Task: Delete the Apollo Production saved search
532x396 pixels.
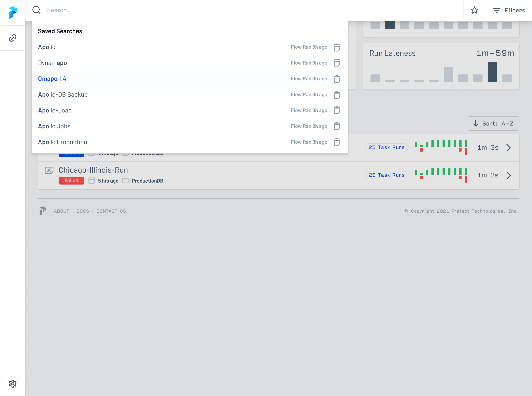Action: [x=337, y=142]
